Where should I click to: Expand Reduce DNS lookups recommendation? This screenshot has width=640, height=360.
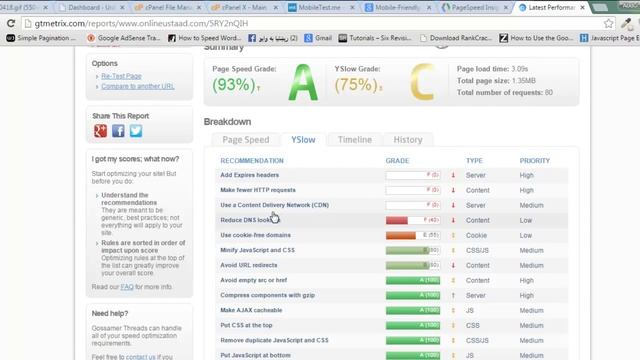(x=250, y=220)
